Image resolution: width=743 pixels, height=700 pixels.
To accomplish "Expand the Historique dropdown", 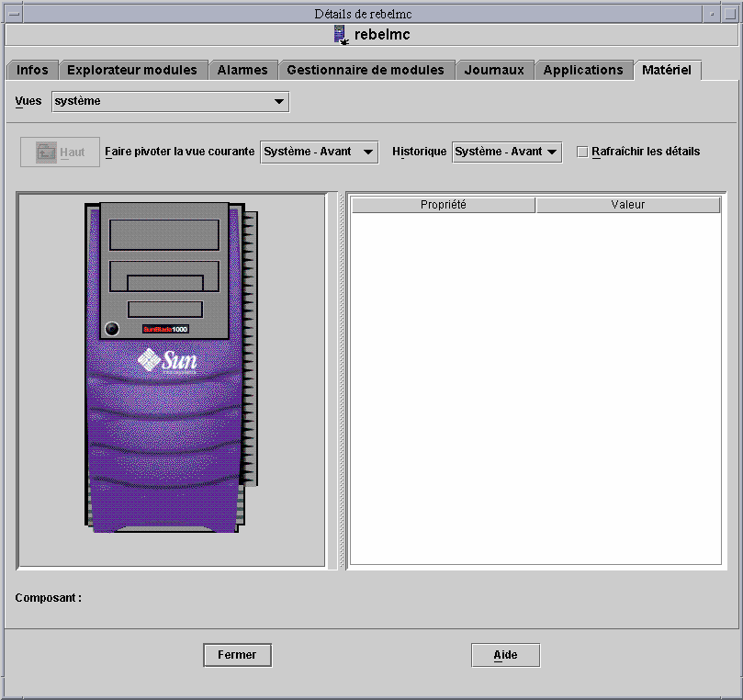I will pos(507,152).
